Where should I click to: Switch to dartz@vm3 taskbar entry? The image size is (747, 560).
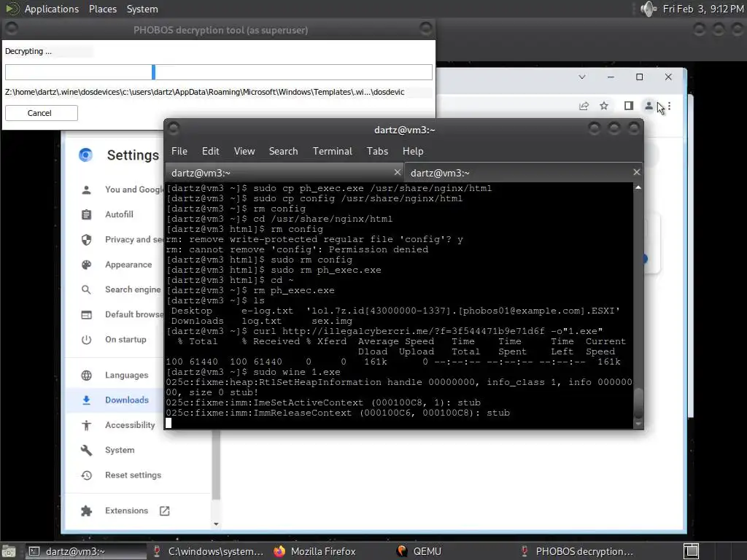(86, 551)
